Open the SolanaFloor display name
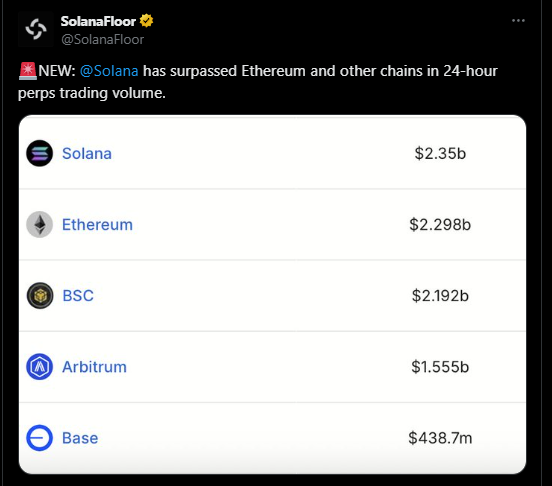The image size is (552, 486). pyautogui.click(x=98, y=21)
